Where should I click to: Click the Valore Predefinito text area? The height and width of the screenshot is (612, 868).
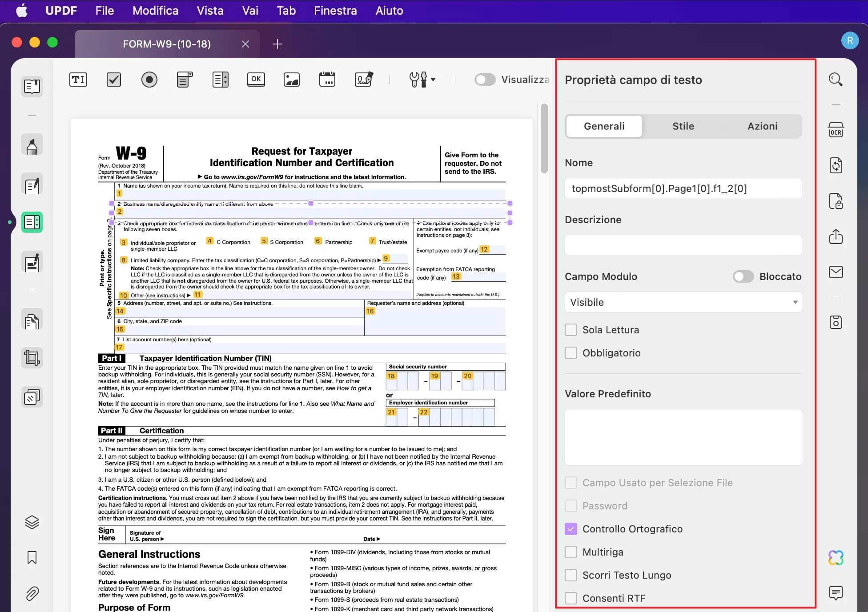tap(683, 437)
